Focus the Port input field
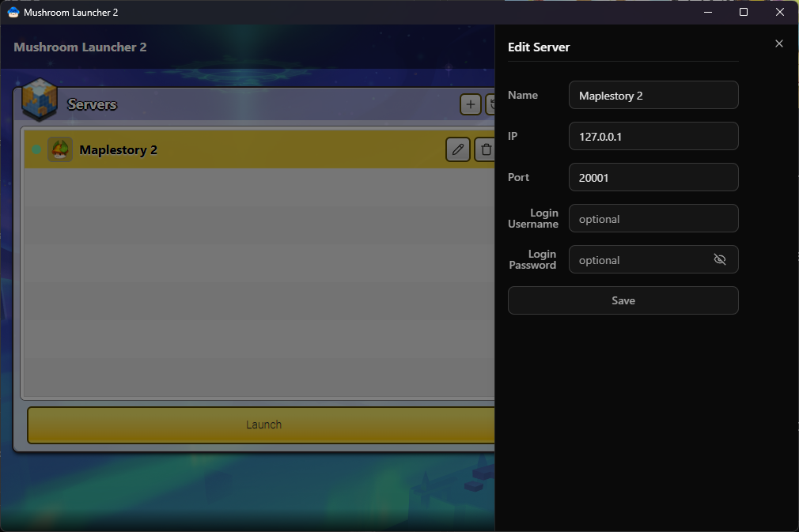 (653, 177)
